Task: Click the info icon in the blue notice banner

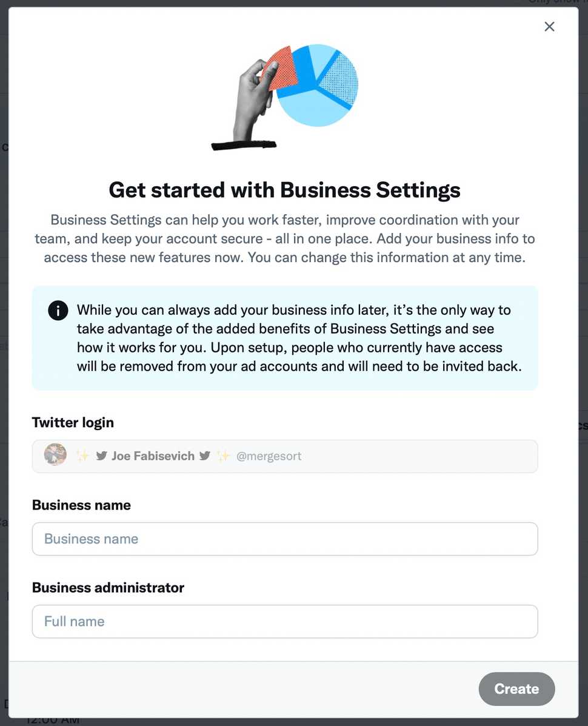Action: 58,310
